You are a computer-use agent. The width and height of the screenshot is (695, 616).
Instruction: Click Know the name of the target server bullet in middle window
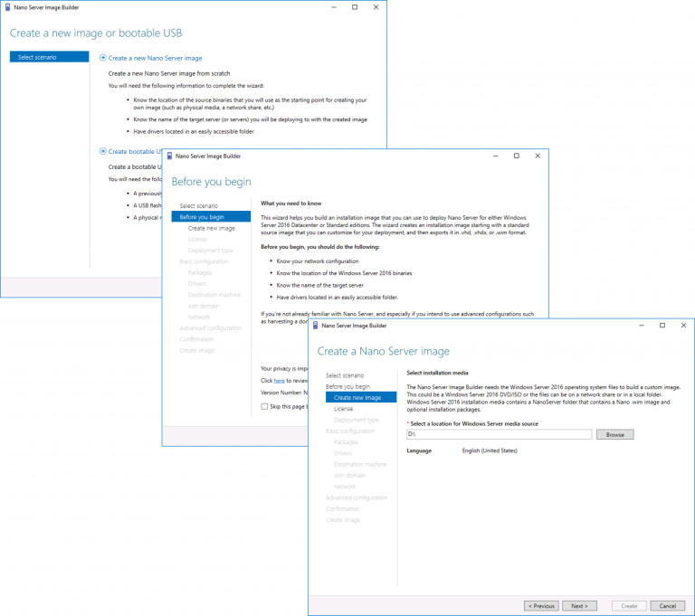(319, 286)
